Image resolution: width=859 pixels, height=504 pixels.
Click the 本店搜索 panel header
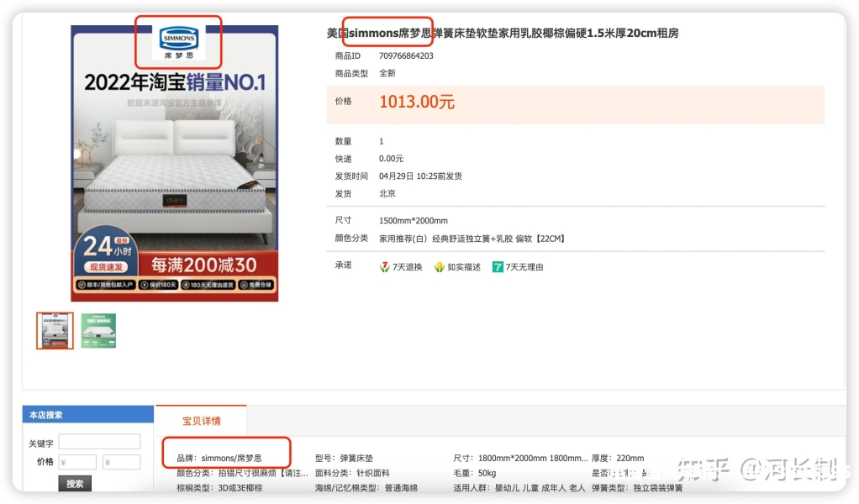[45, 415]
